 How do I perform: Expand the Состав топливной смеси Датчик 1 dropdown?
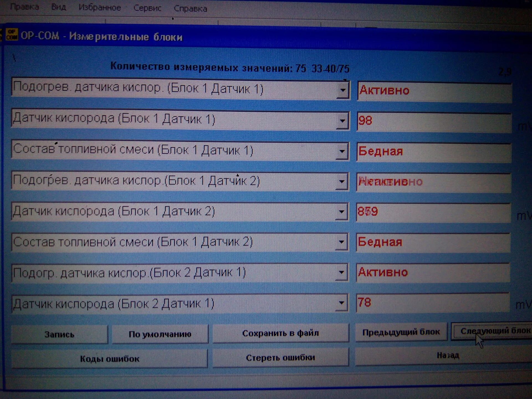coord(342,152)
